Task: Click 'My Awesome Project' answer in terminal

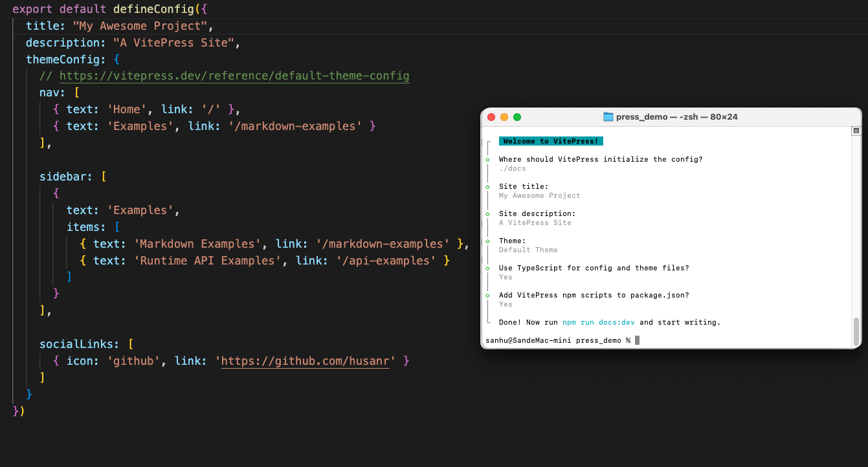Action: point(540,195)
